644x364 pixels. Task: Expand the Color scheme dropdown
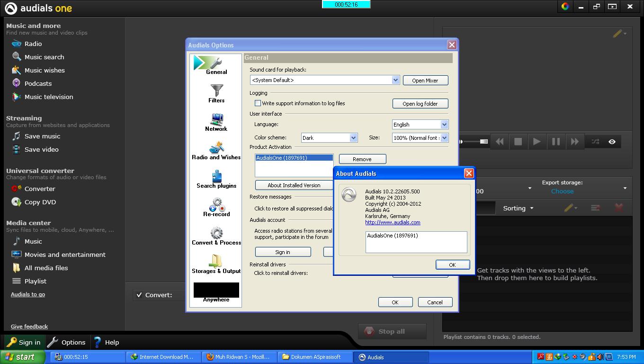[353, 138]
